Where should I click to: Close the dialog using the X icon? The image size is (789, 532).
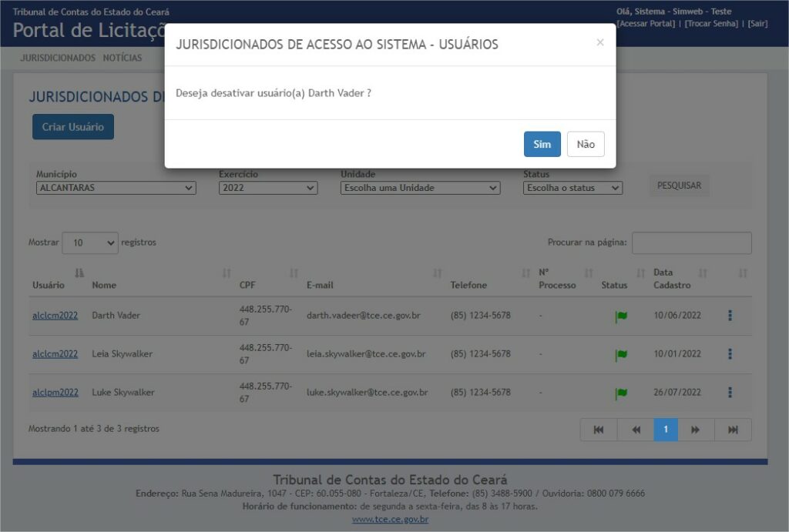click(x=600, y=43)
